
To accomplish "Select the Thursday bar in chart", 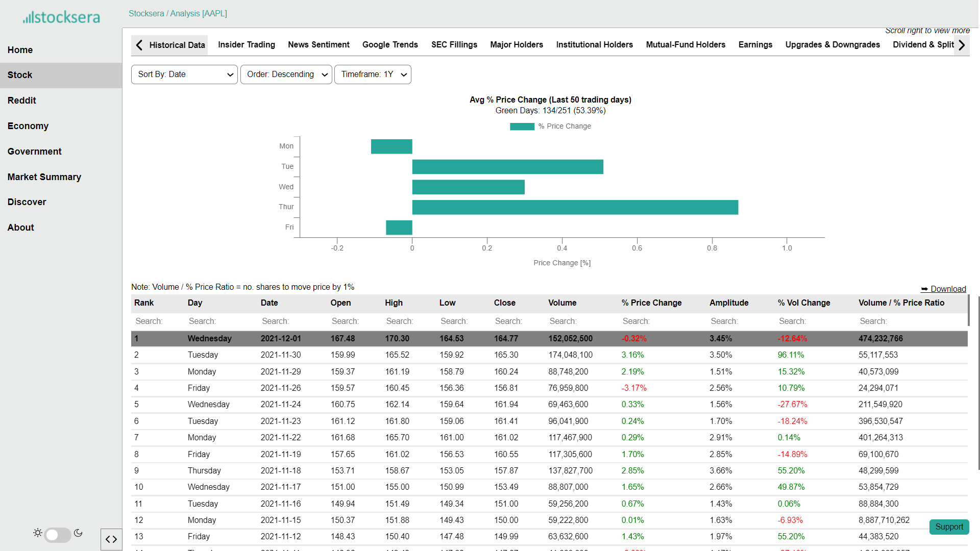I will pos(575,207).
